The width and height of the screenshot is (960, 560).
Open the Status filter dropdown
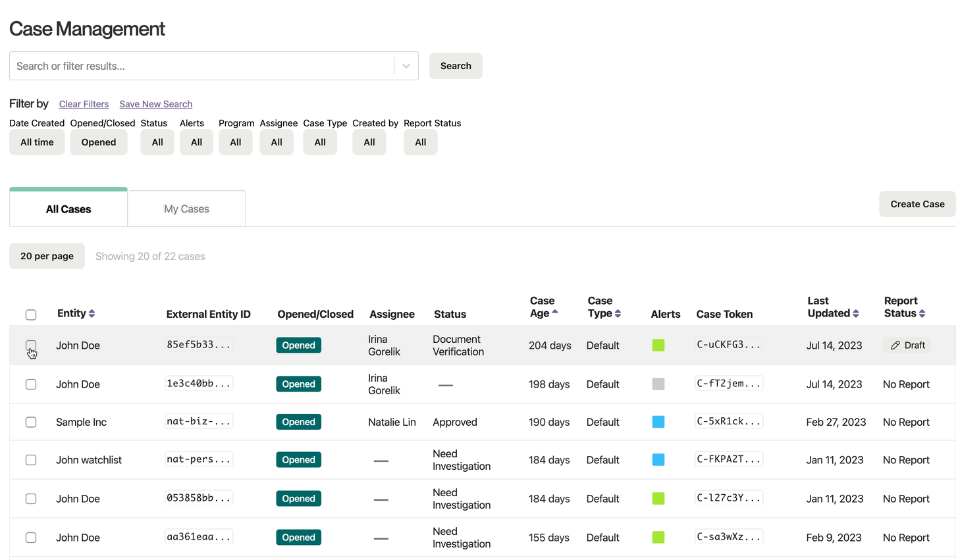157,142
